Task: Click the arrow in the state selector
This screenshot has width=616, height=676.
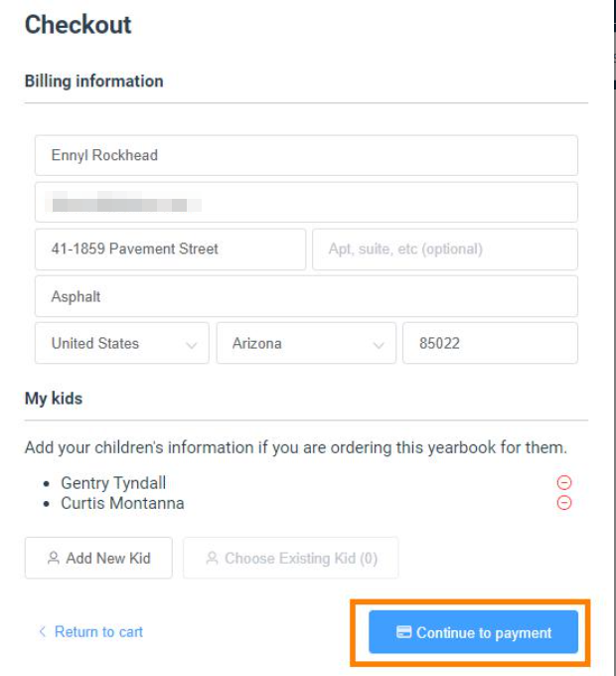Action: [x=378, y=345]
